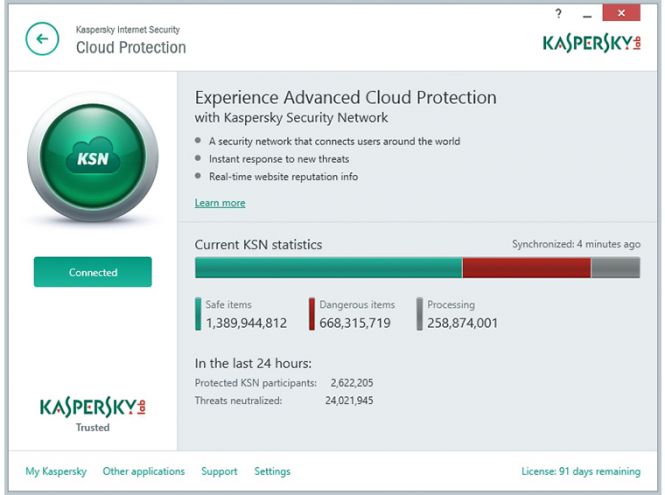Open Support link
The image size is (665, 495).
coord(219,471)
